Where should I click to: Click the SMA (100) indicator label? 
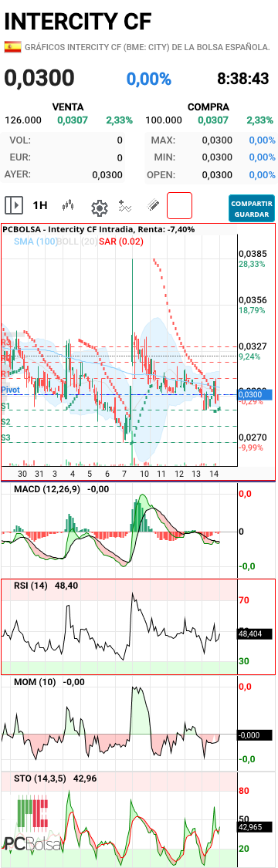[x=36, y=241]
